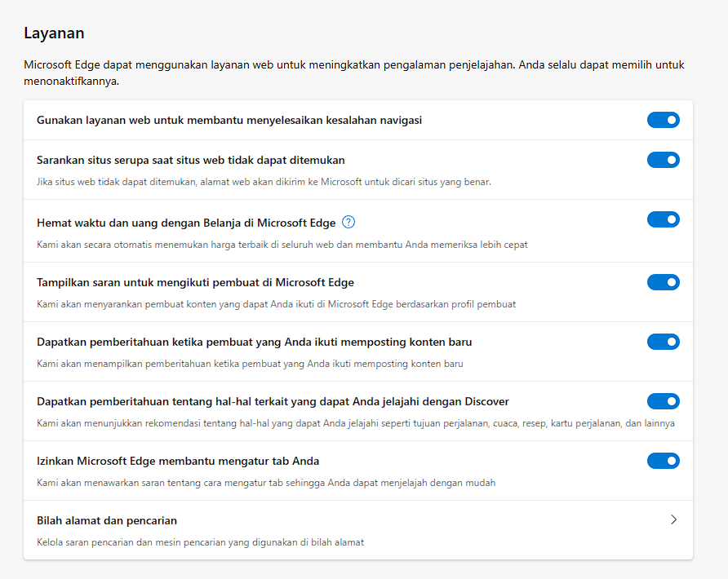
Task: Disable the navigation error web service toggle
Action: click(663, 121)
